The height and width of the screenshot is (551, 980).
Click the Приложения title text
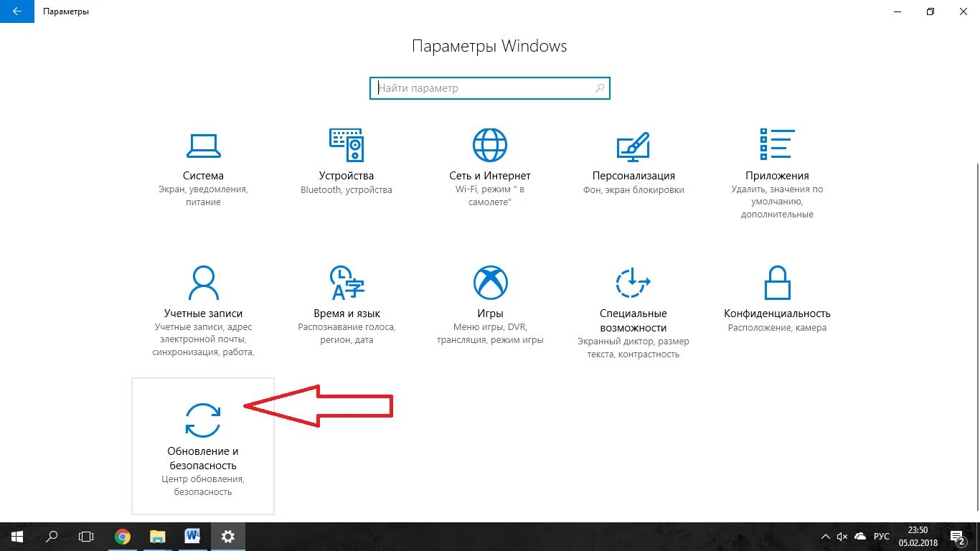777,176
